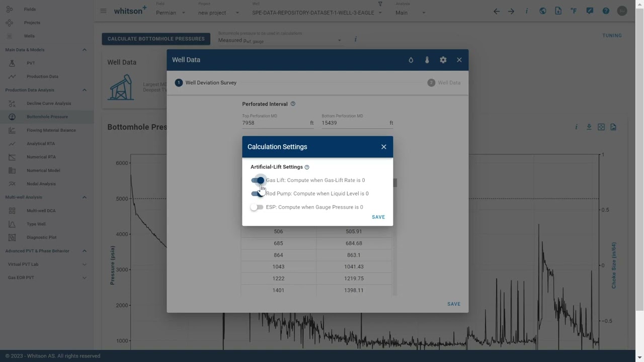Click the globe icon in top bar
Image resolution: width=644 pixels, height=362 pixels.
click(x=543, y=11)
